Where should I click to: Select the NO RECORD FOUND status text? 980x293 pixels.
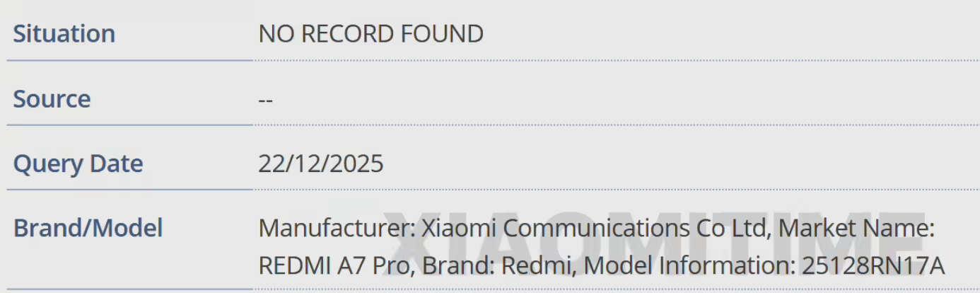point(371,34)
